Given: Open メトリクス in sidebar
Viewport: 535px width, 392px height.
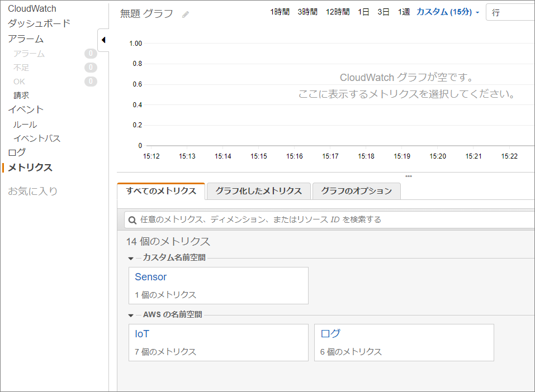Looking at the screenshot, I should click(x=30, y=168).
